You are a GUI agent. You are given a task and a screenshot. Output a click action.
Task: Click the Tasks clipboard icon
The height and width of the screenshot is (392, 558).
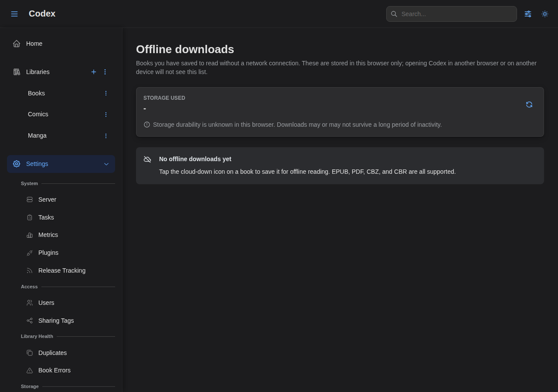tap(30, 217)
